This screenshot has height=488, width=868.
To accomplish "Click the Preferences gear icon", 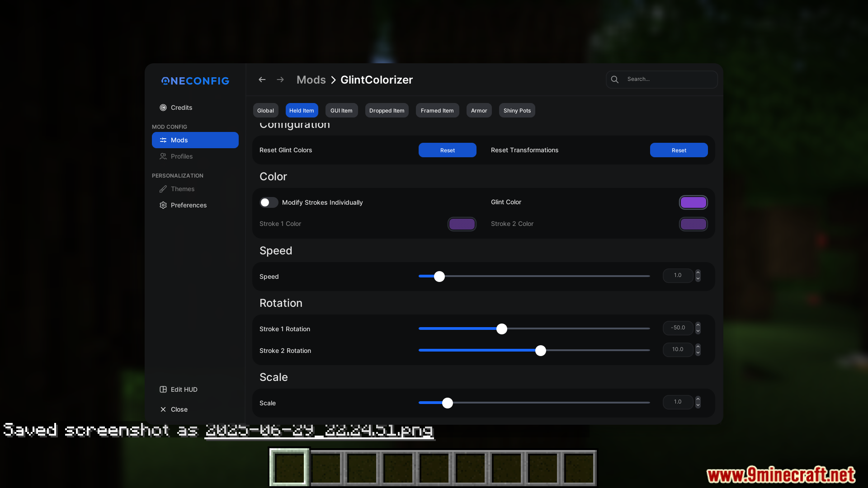I will pyautogui.click(x=163, y=205).
